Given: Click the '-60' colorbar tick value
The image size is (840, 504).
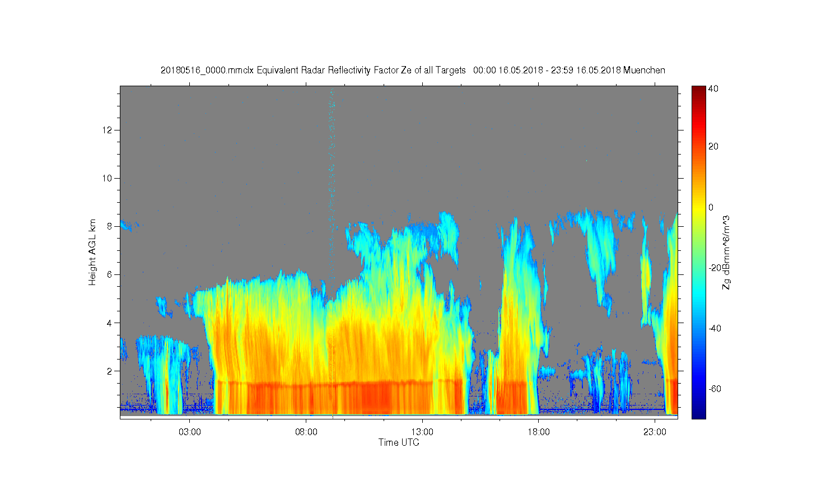Looking at the screenshot, I should point(715,389).
